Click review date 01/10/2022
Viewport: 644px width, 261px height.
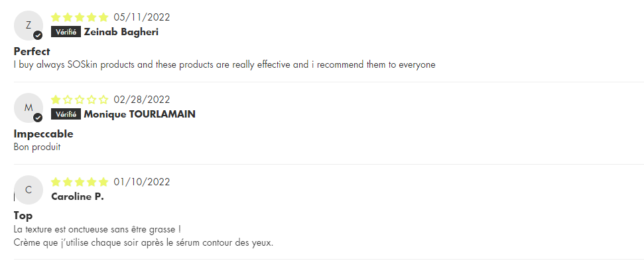click(x=142, y=182)
